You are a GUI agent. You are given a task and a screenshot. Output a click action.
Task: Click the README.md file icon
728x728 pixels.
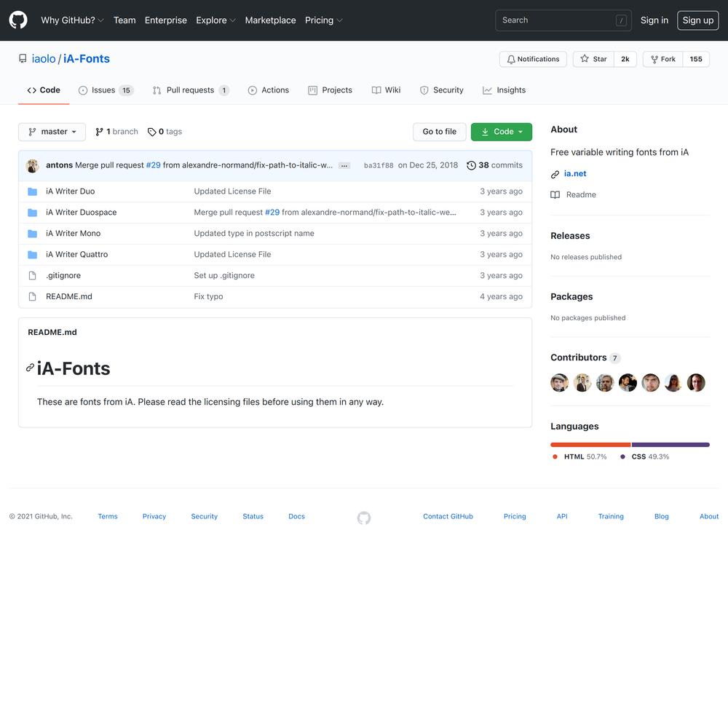tap(33, 296)
